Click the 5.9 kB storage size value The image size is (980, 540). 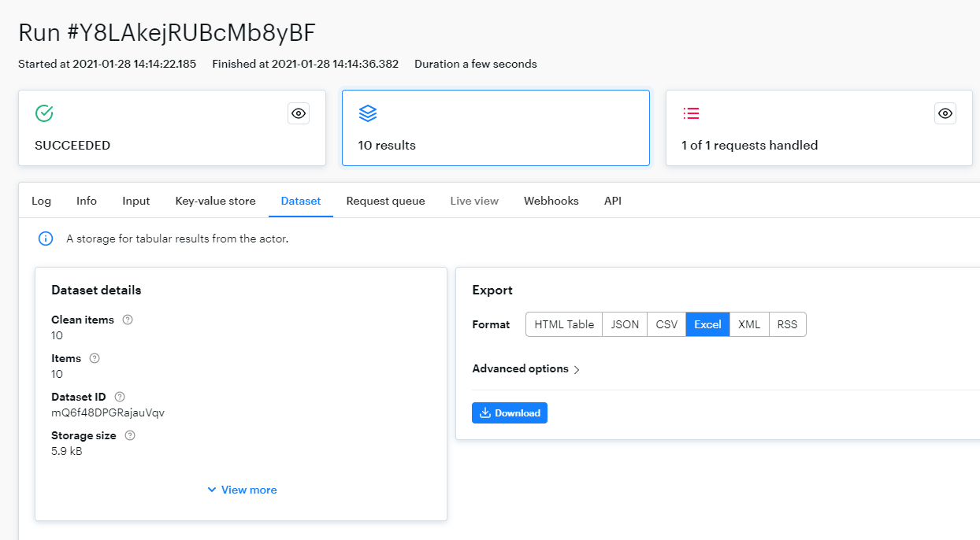pyautogui.click(x=67, y=451)
